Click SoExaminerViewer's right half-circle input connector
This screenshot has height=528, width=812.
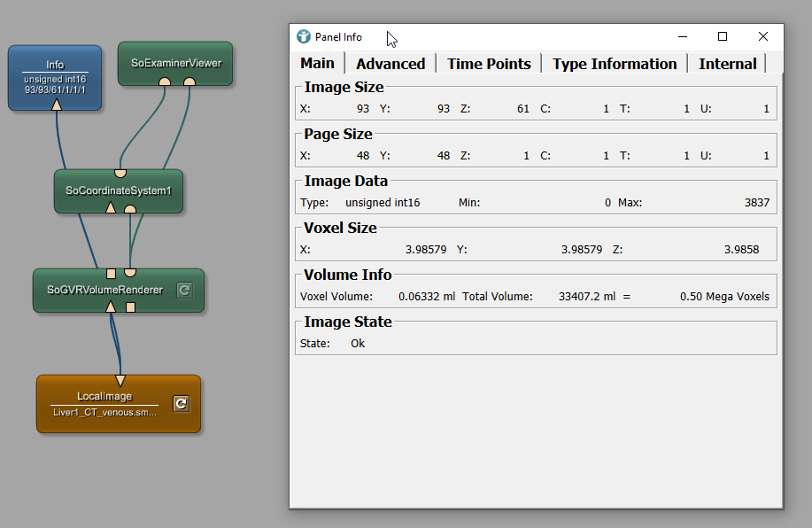point(189,82)
